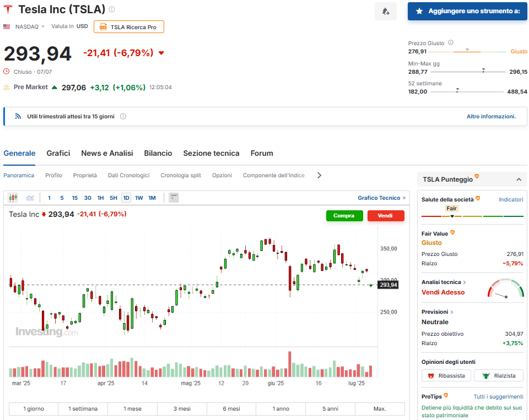
Task: Open Tutti i suggerimenti link
Action: 498,397
